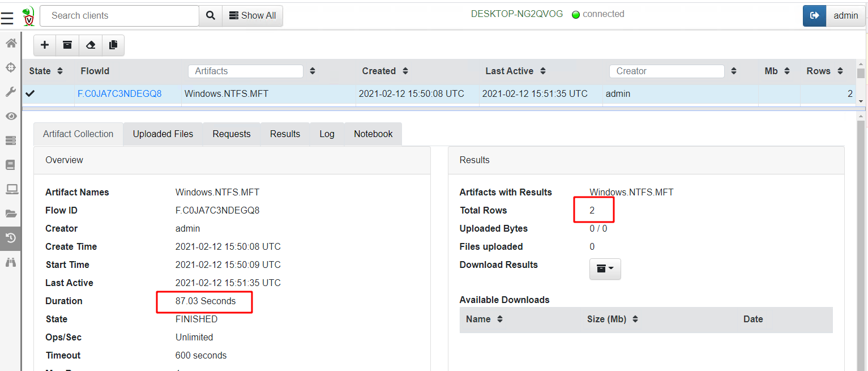This screenshot has height=371, width=868.
Task: Click the Show All clients button
Action: point(253,16)
